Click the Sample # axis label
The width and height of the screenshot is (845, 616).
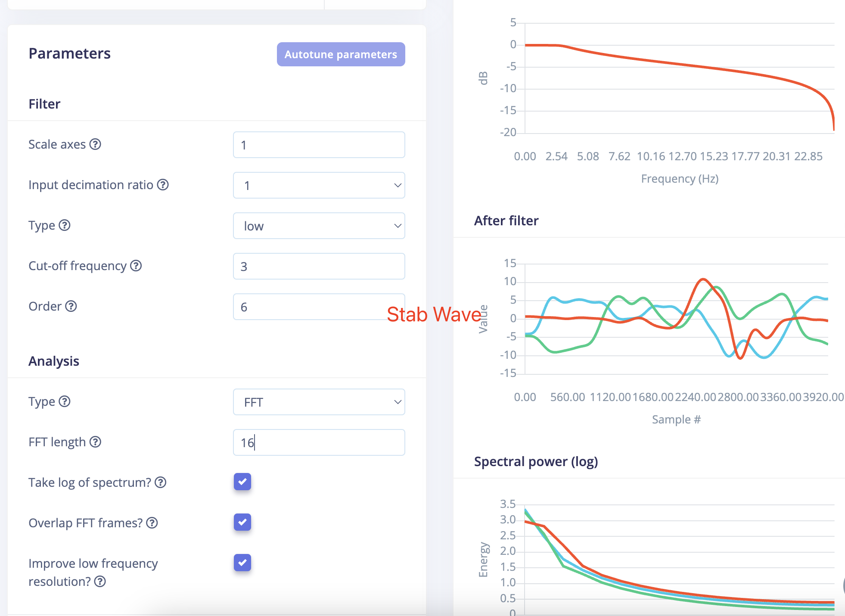[x=676, y=420]
